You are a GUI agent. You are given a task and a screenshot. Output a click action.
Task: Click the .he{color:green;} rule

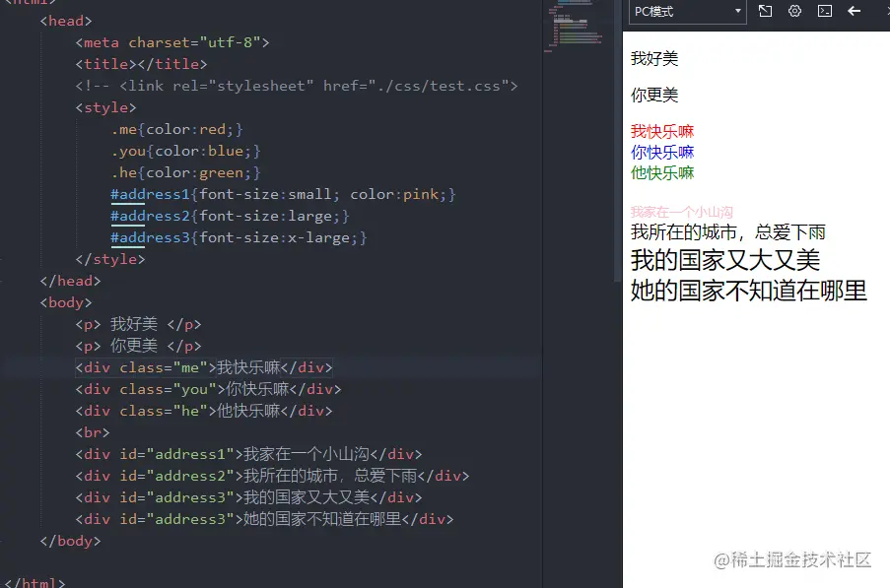pos(185,172)
